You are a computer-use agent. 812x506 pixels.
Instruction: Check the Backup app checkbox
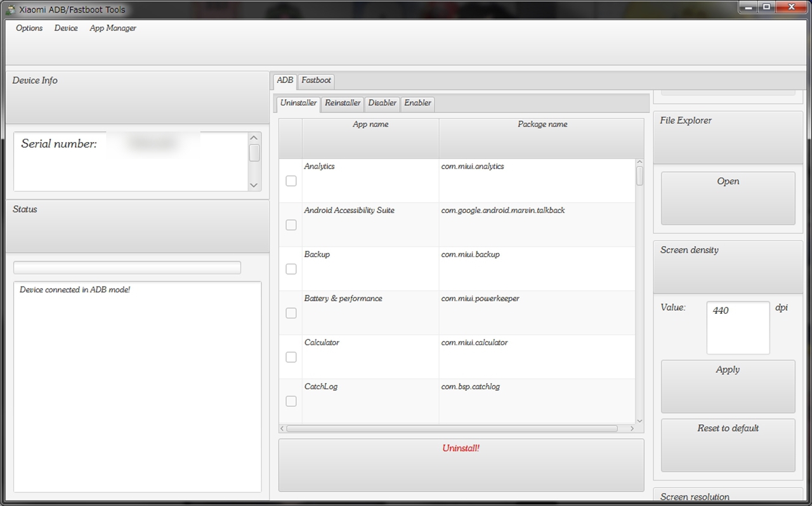point(291,269)
